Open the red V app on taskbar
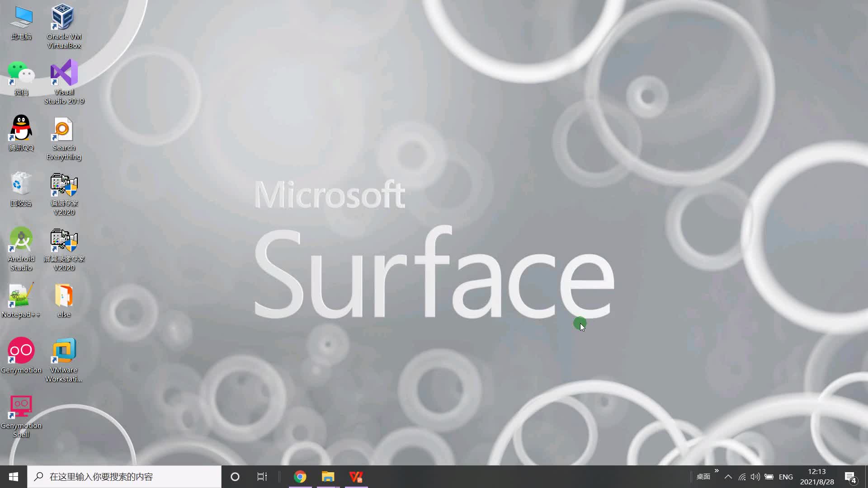This screenshot has width=868, height=488. [x=356, y=477]
